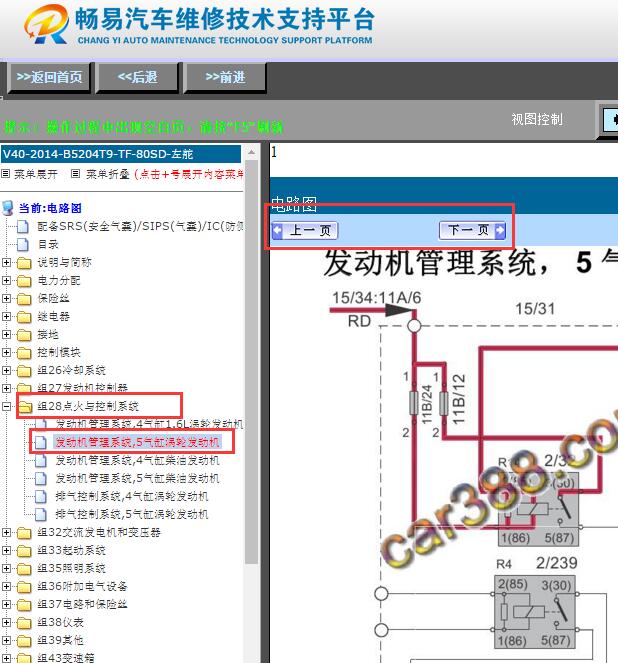Open the 目录 contents page
This screenshot has height=663, width=618.
pyautogui.click(x=48, y=244)
